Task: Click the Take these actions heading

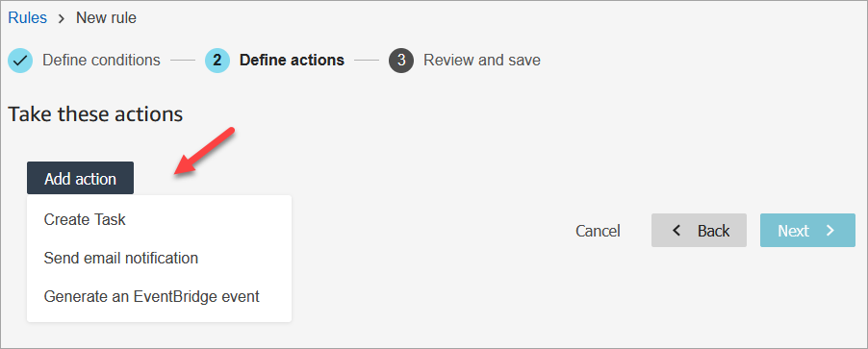Action: coord(95,114)
